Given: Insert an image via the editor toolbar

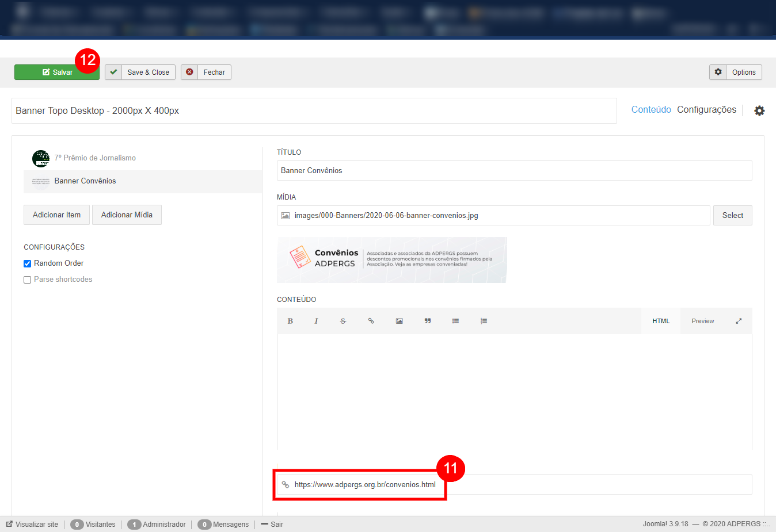Looking at the screenshot, I should 399,321.
